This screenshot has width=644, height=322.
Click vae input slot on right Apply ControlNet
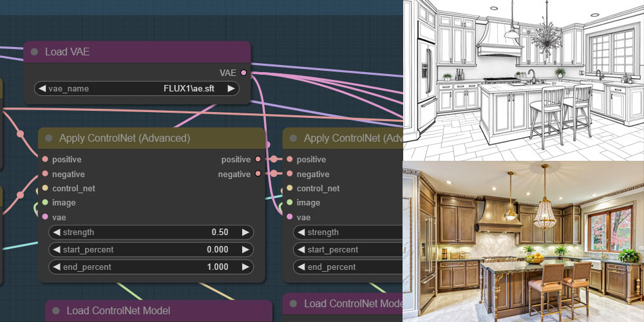click(290, 217)
